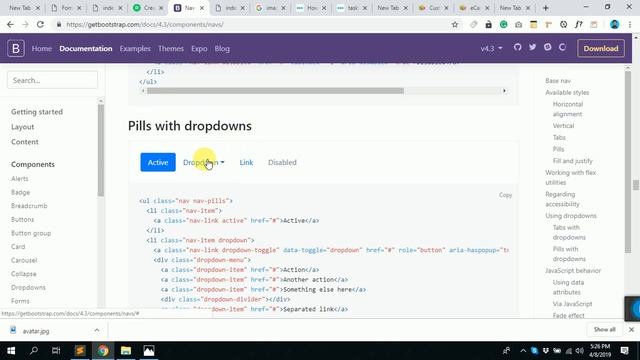Image resolution: width=640 pixels, height=360 pixels.
Task: Open the Home nav item
Action: (x=42, y=49)
